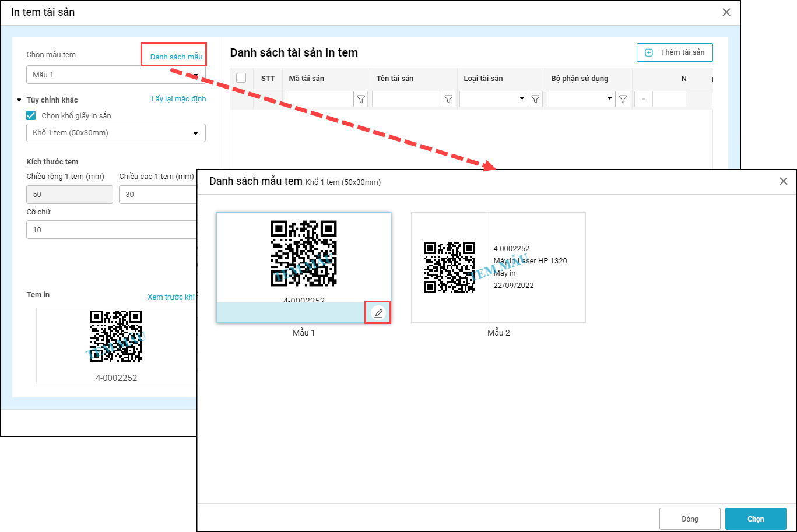Click the filter icon for Loại tài sản

536,100
